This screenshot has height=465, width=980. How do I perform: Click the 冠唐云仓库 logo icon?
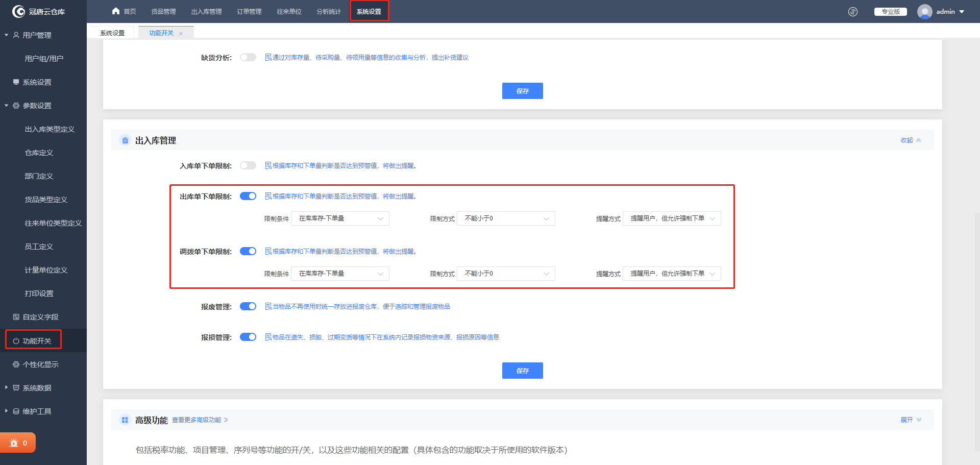(19, 11)
